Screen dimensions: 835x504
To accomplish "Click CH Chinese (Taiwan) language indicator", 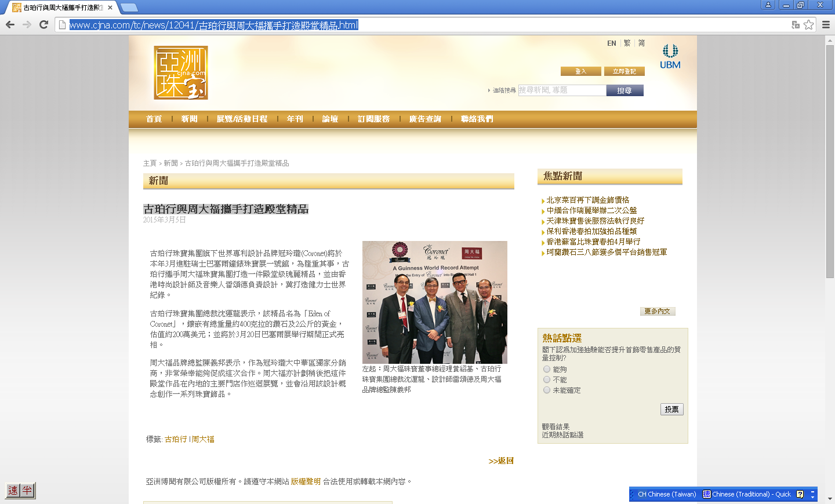I will click(667, 494).
